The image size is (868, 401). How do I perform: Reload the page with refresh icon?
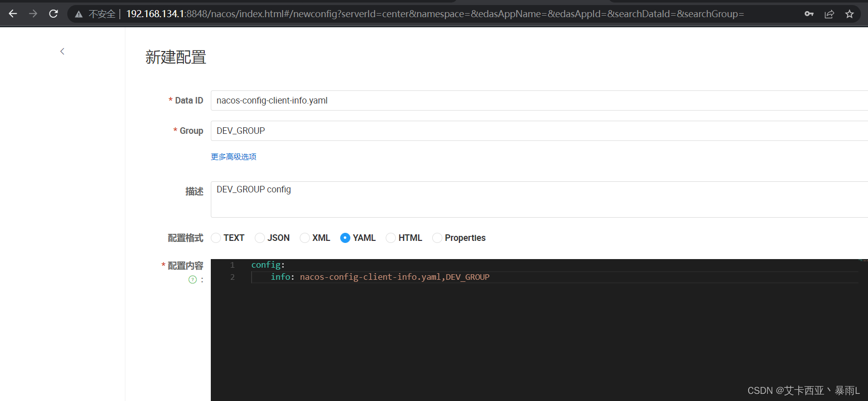(x=54, y=14)
